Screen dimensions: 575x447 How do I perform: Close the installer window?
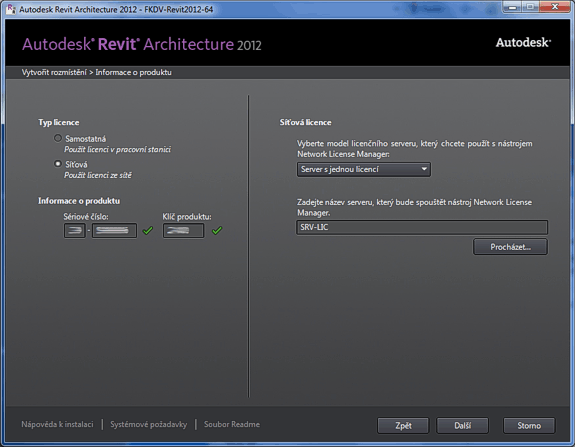click(x=555, y=7)
